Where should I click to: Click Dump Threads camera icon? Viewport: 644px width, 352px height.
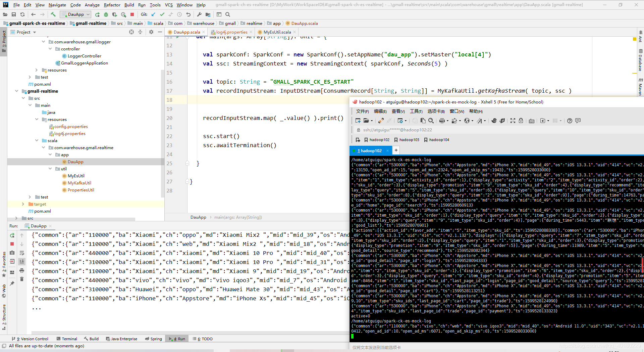12,253
